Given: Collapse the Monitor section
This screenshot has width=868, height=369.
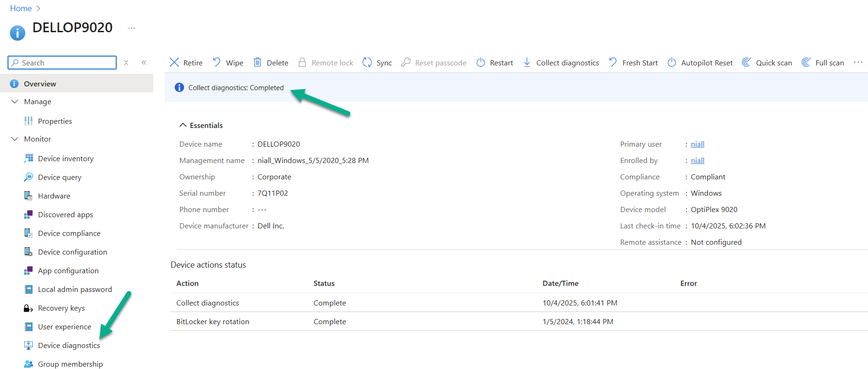Looking at the screenshot, I should pyautogui.click(x=15, y=139).
